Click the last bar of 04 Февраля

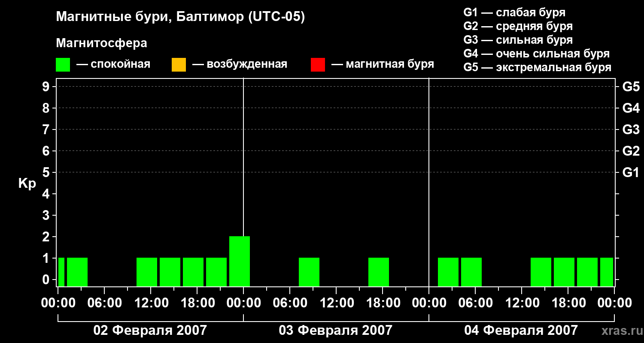(607, 272)
